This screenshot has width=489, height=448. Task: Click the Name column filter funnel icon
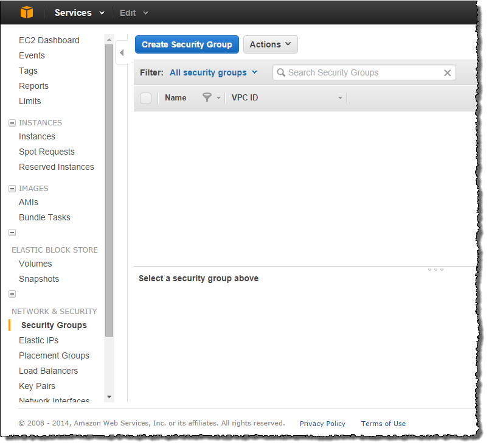coord(207,97)
